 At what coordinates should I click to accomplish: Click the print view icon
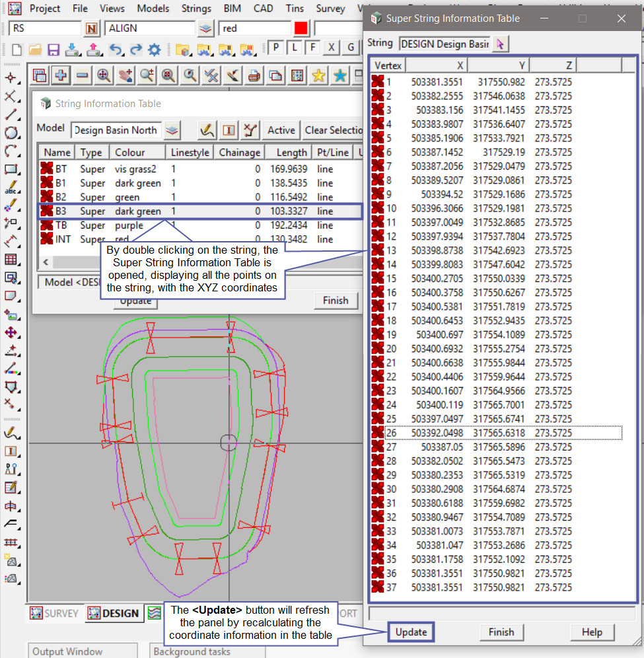[x=253, y=75]
